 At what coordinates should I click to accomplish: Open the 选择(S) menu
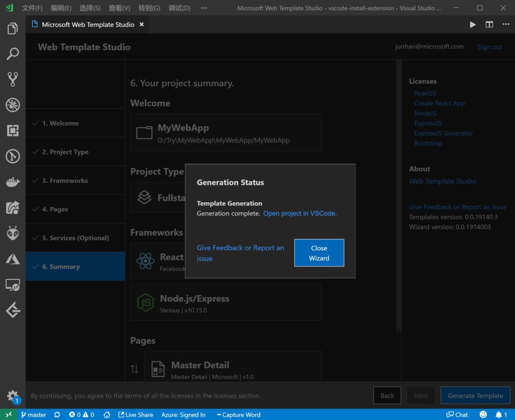pyautogui.click(x=90, y=8)
